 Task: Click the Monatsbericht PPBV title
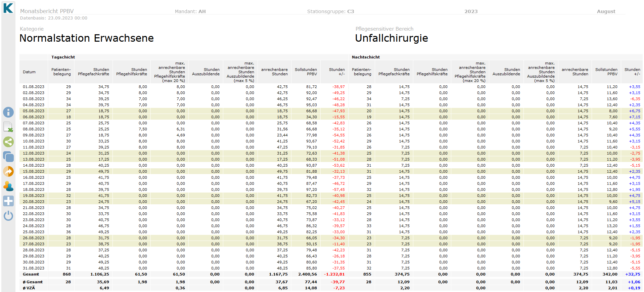pos(47,11)
